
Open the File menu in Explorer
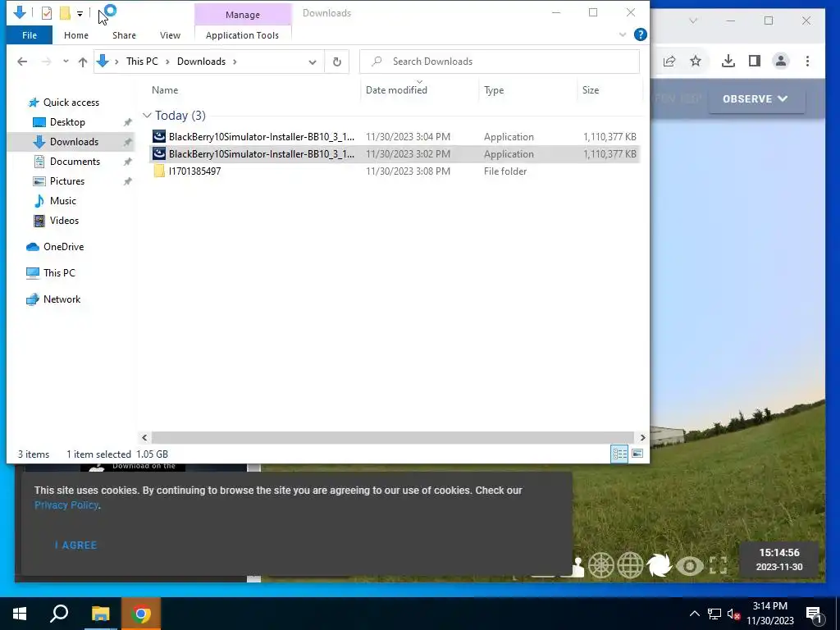tap(30, 35)
